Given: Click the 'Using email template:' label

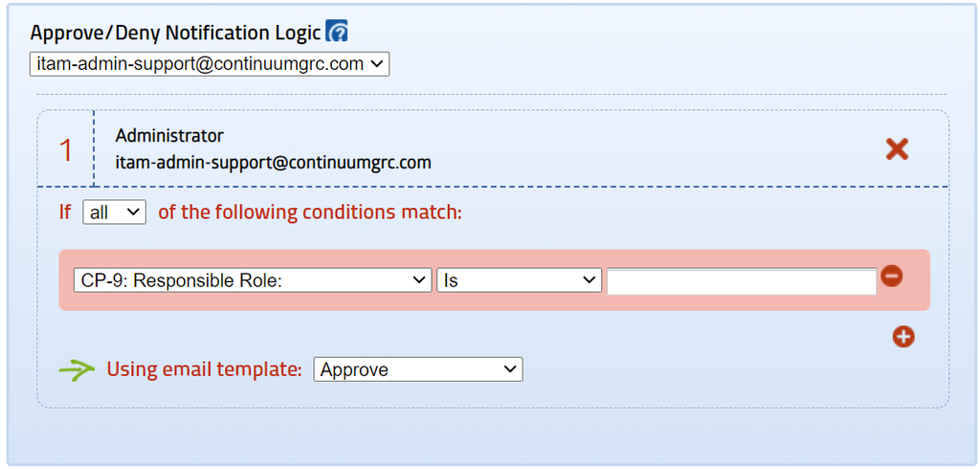Looking at the screenshot, I should coord(205,368).
